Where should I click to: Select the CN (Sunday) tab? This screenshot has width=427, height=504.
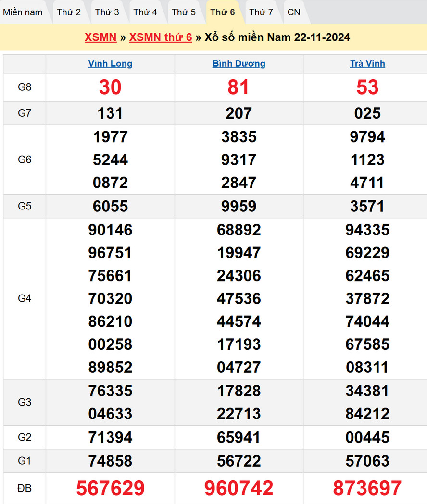[294, 12]
